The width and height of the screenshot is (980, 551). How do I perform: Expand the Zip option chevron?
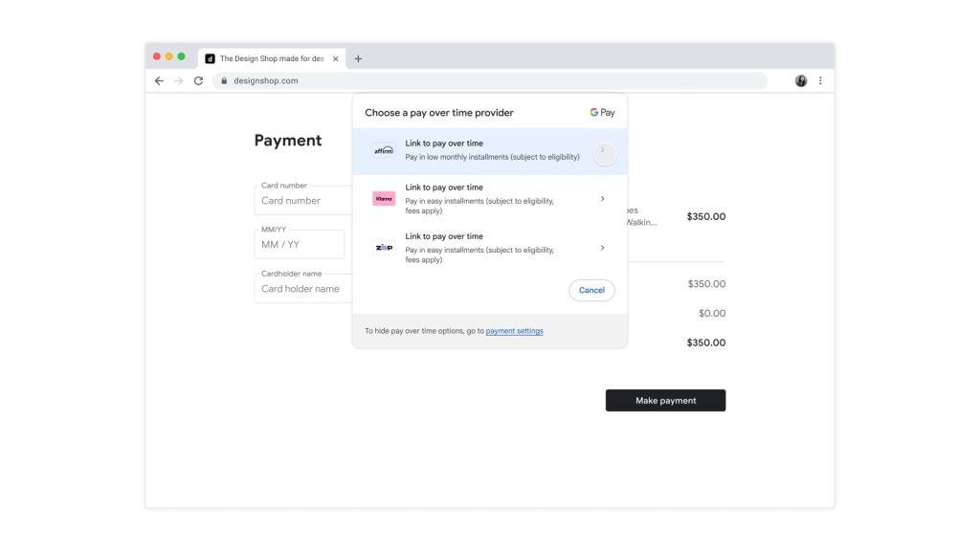602,248
